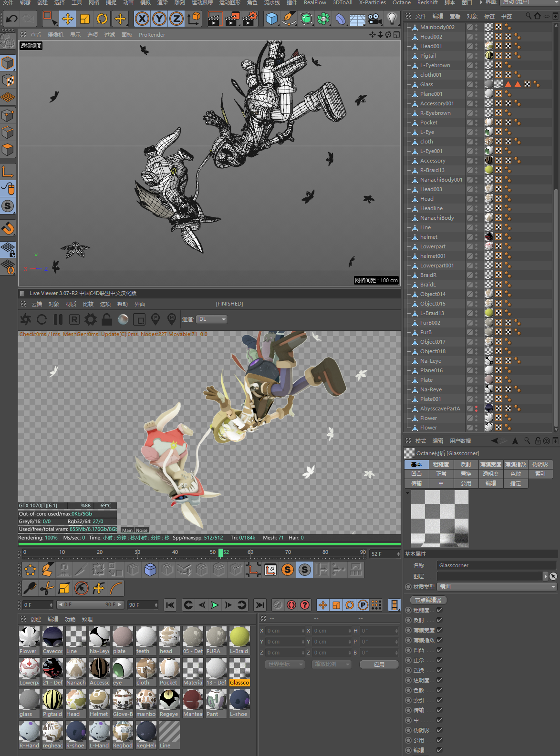
Task: Click the lock icon in Live Viewer
Action: 106,319
